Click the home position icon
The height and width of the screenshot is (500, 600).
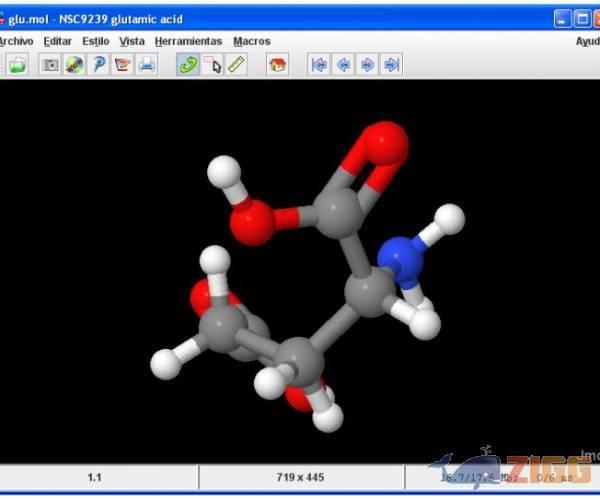tap(277, 65)
